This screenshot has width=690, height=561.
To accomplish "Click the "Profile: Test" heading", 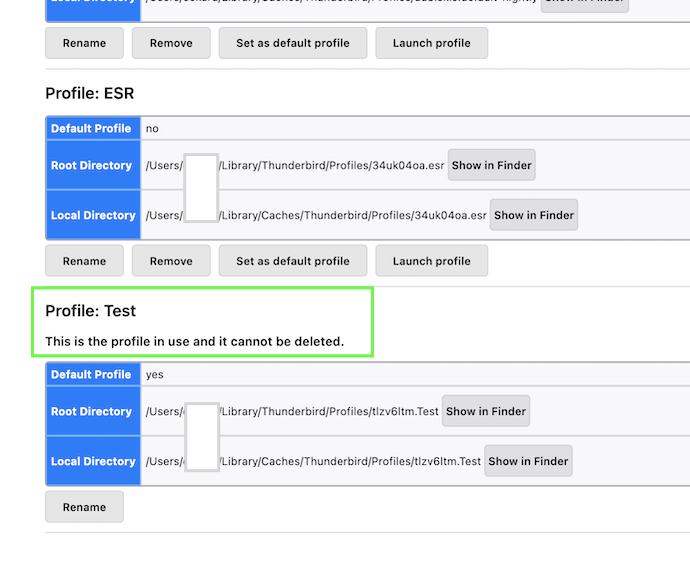I will click(91, 311).
